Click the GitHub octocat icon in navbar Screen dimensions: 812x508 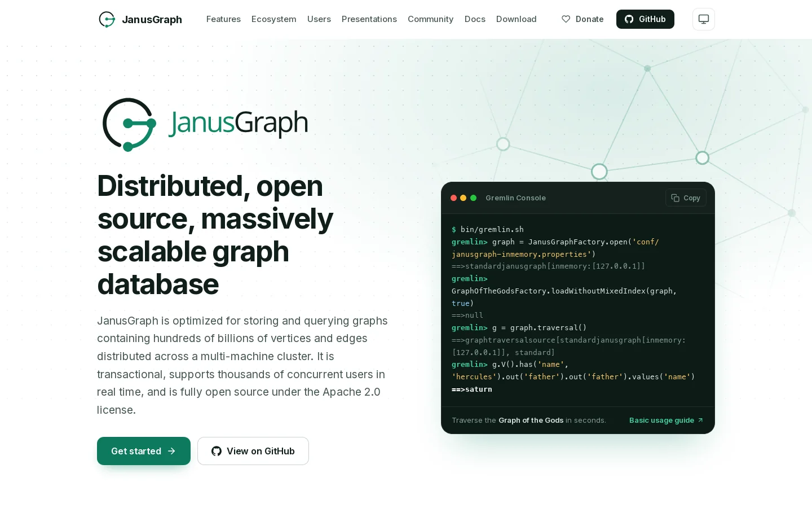click(x=629, y=19)
